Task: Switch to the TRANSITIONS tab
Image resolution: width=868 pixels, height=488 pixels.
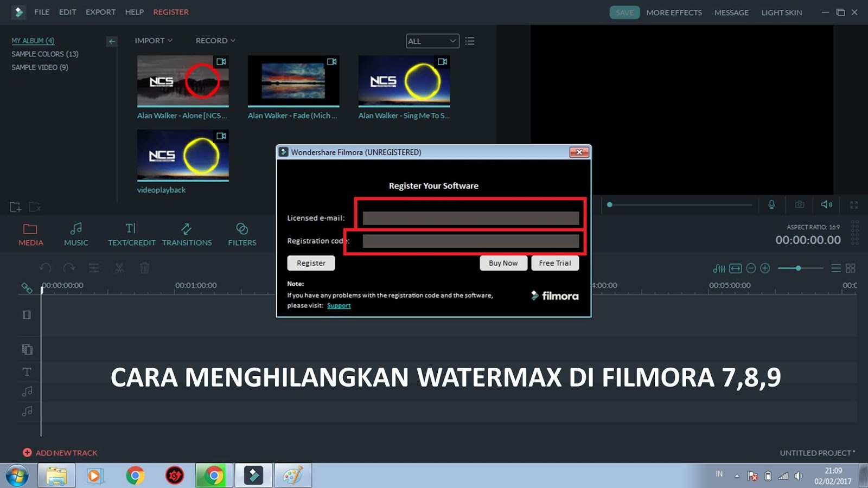Action: coord(187,235)
